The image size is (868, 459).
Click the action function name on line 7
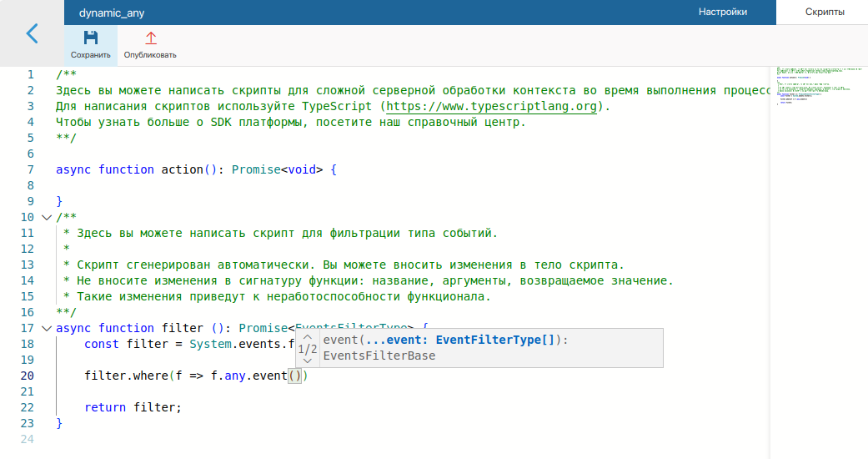pyautogui.click(x=182, y=170)
